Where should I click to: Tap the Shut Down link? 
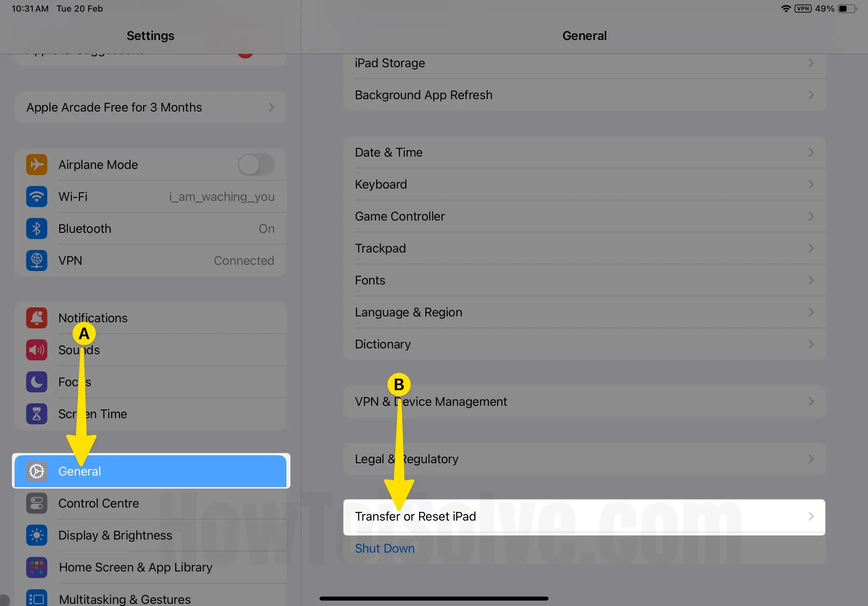click(385, 548)
